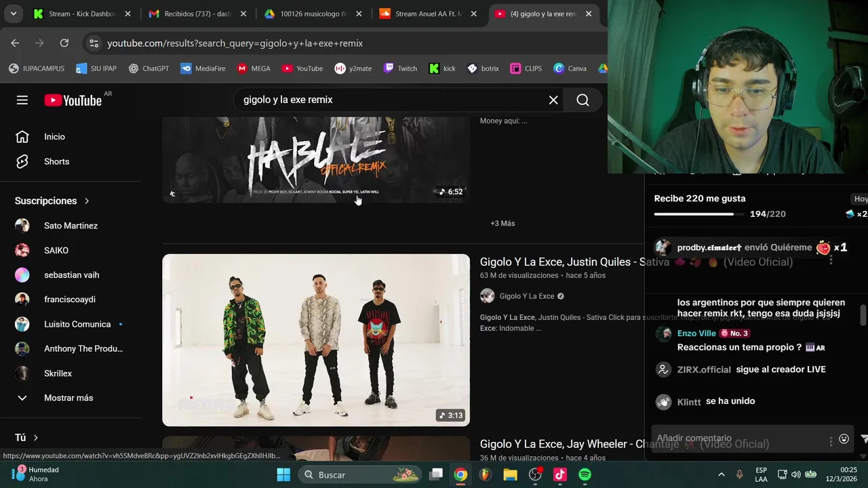868x488 pixels.
Task: Open the CLIPS bookmark
Action: click(x=526, y=68)
